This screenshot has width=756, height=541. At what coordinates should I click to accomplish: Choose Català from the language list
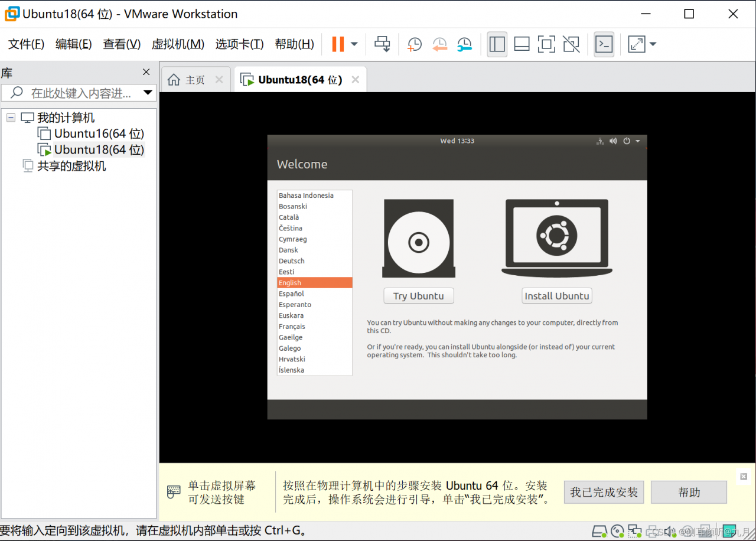315,217
